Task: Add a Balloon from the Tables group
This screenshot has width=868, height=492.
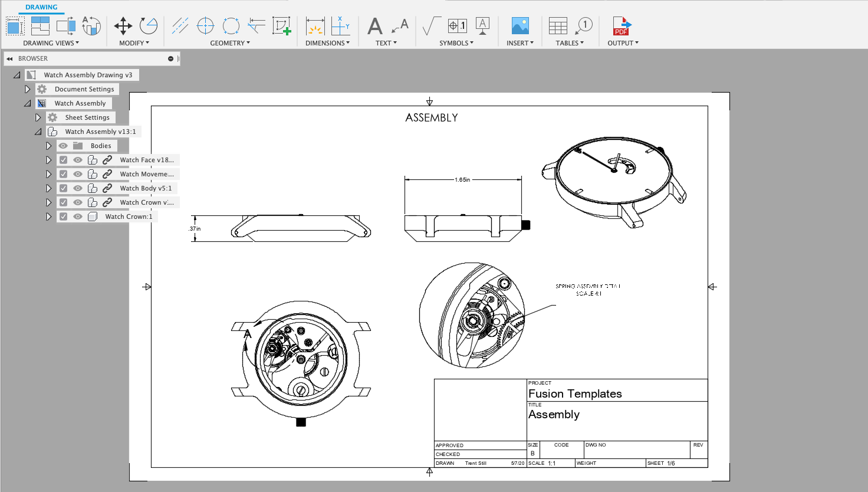Action: pyautogui.click(x=583, y=26)
